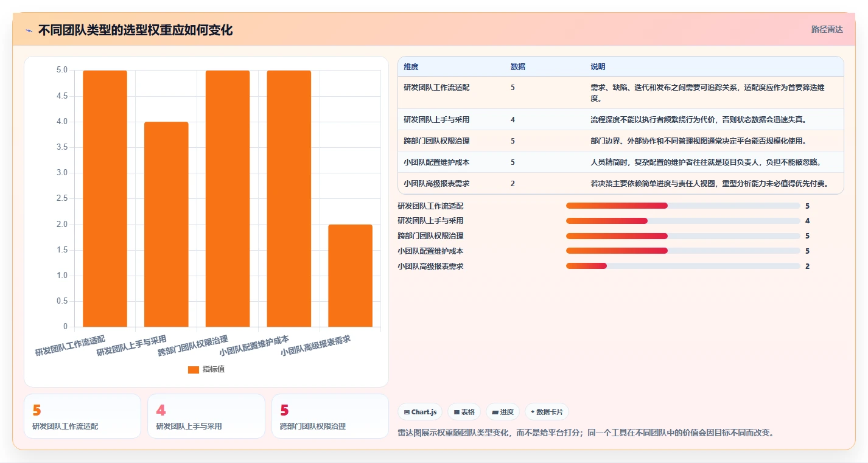The height and width of the screenshot is (463, 868).
Task: Click progress list label 研发团队上手与采用
Action: pos(430,221)
